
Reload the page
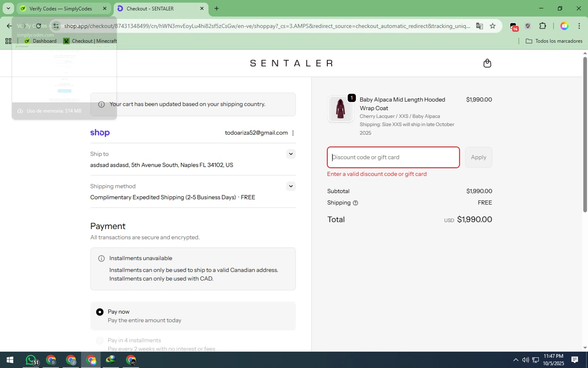pyautogui.click(x=38, y=26)
